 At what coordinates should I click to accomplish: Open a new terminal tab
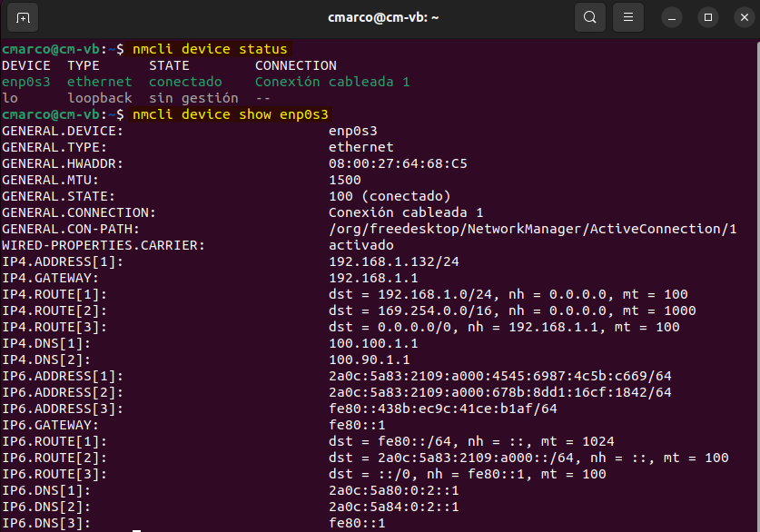(x=23, y=17)
